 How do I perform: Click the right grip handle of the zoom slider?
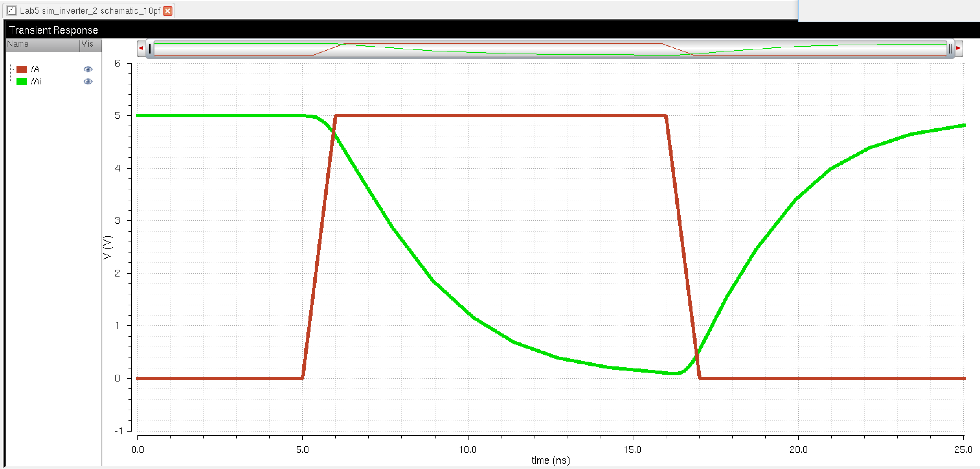(x=950, y=49)
